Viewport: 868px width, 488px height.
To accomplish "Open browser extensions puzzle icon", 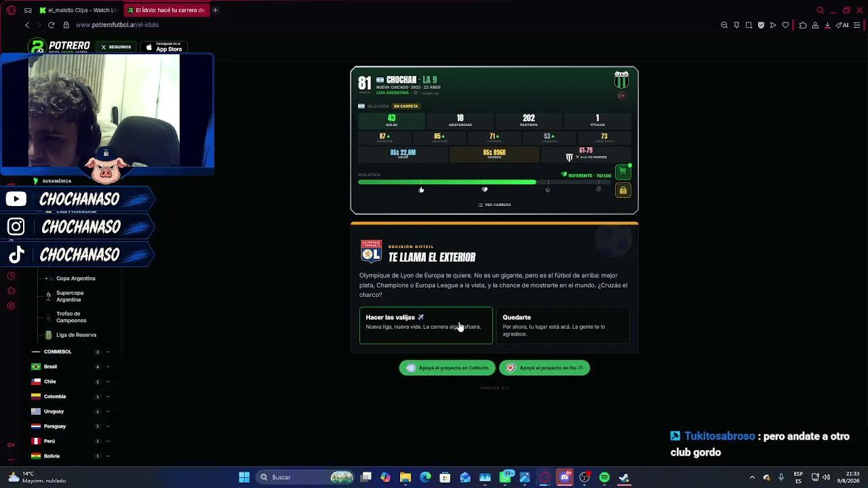I will pyautogui.click(x=803, y=25).
